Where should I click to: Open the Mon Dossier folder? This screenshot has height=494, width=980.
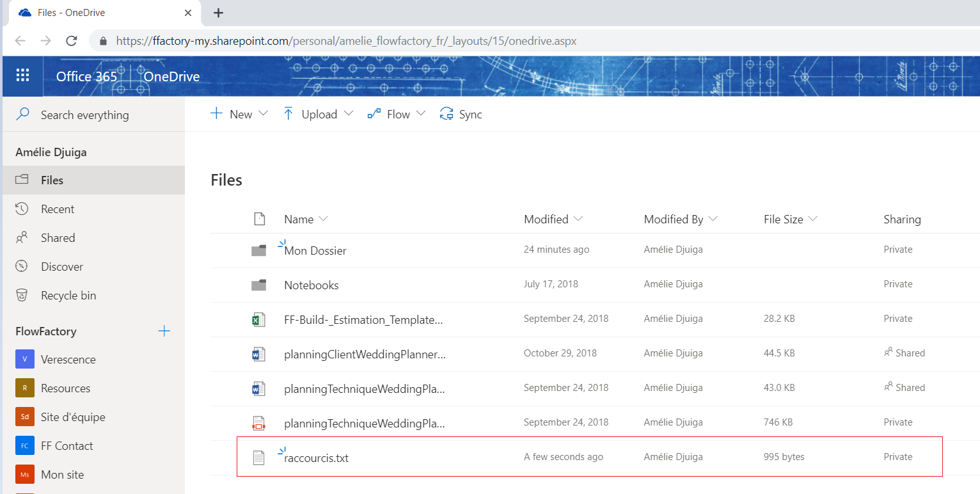[315, 251]
